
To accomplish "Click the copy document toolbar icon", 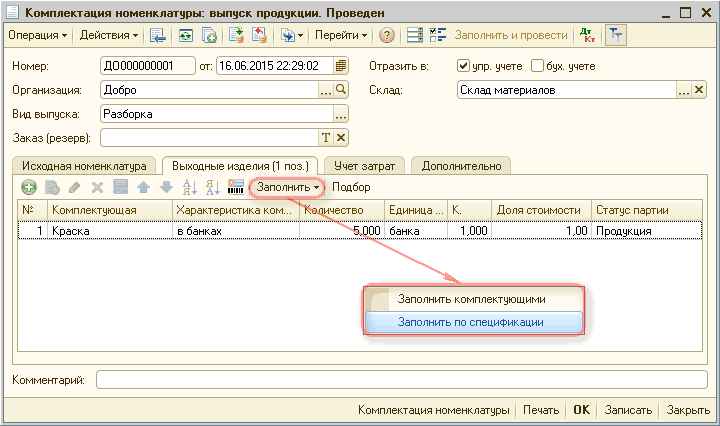I will pos(209,35).
